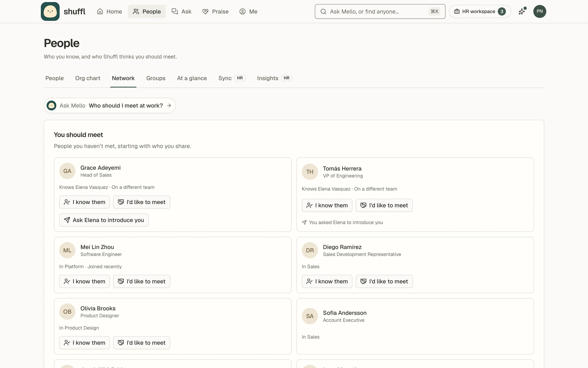Click the Shuffl logo icon

pos(50,11)
